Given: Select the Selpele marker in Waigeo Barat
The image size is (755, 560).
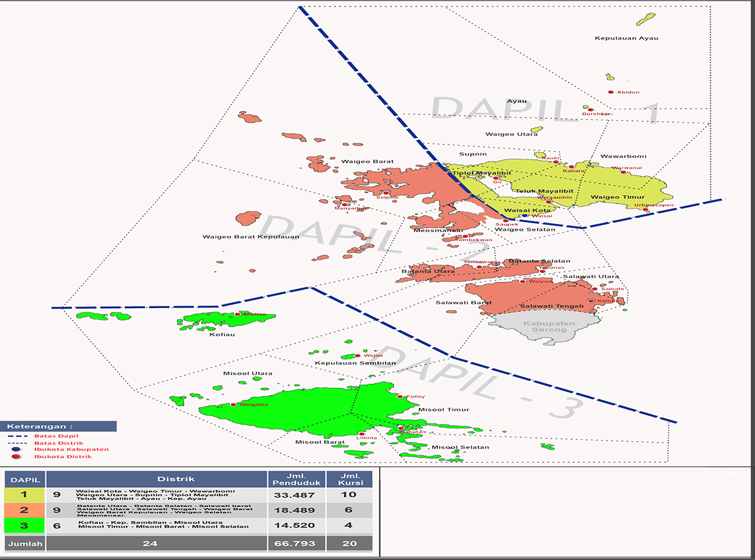Looking at the screenshot, I should coord(386,192).
